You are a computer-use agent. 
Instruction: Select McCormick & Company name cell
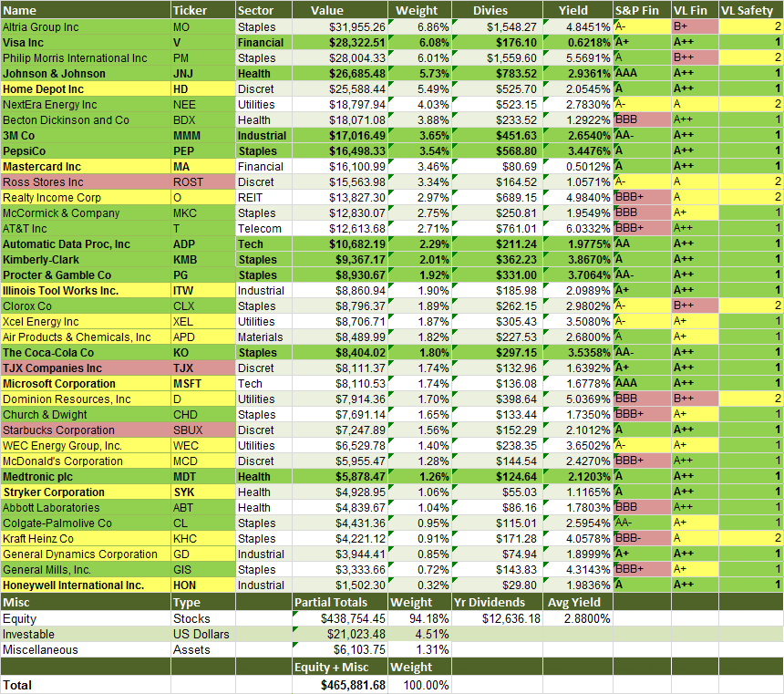pyautogui.click(x=86, y=213)
